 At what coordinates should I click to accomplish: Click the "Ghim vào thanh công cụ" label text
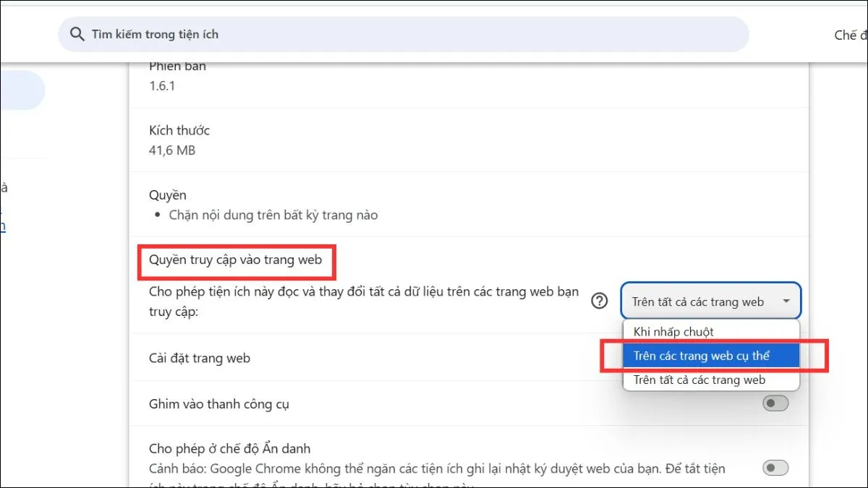(x=218, y=404)
